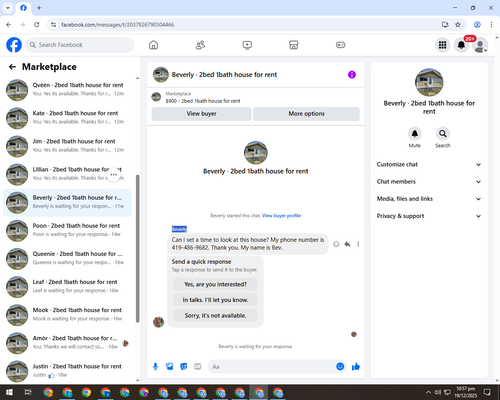500x400 pixels.
Task: Go to the Home feed icon
Action: point(153,45)
